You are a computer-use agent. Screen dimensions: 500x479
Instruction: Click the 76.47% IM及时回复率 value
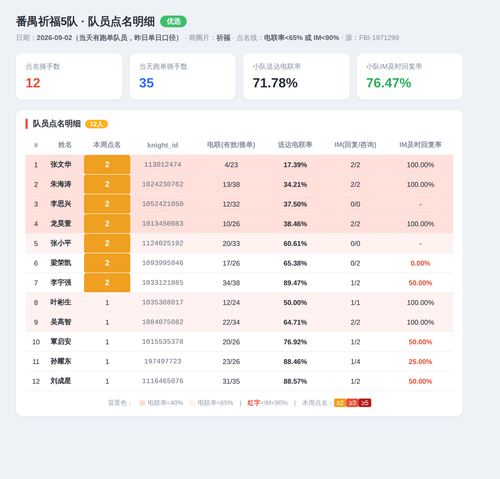click(x=389, y=83)
